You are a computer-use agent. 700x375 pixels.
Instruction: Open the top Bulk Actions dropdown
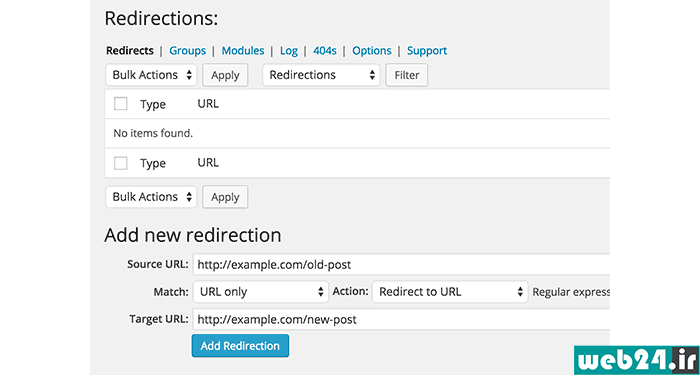tap(151, 75)
